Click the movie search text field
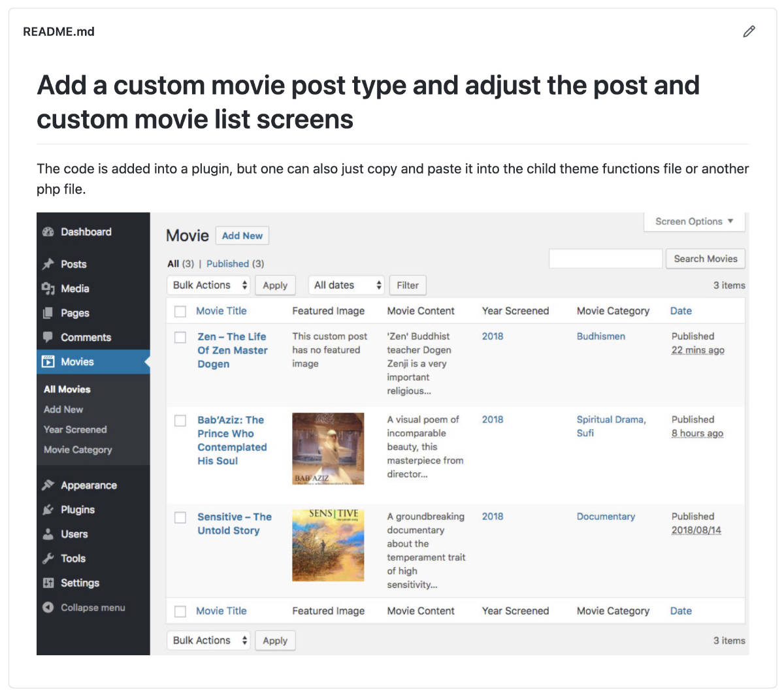 [605, 259]
